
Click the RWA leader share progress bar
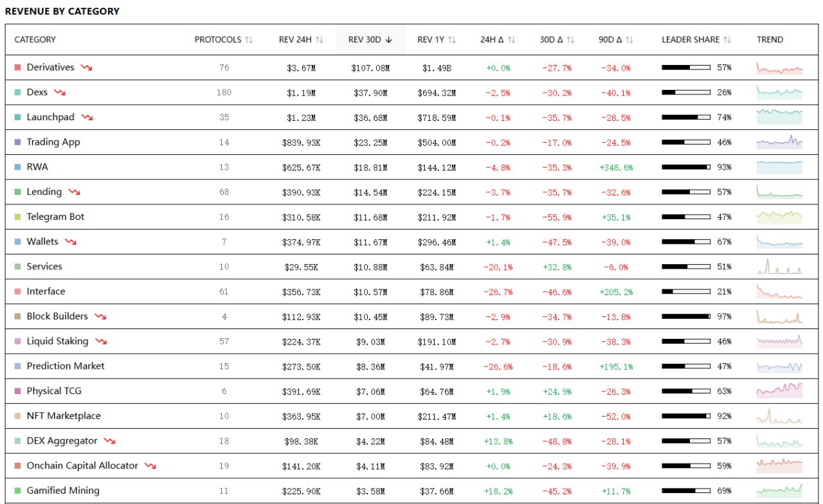[685, 167]
